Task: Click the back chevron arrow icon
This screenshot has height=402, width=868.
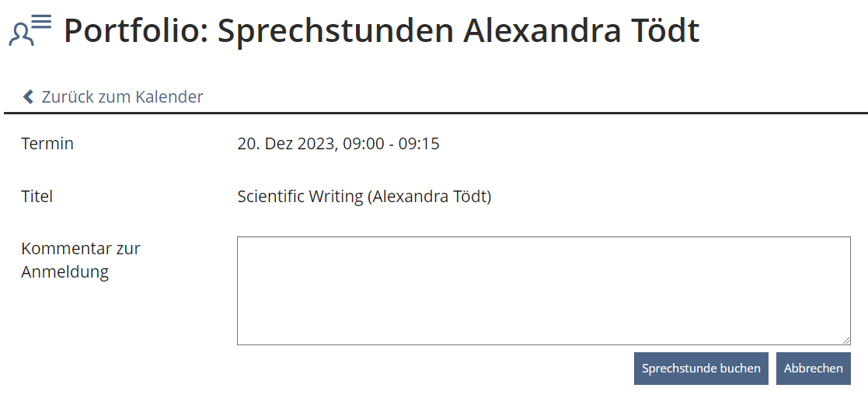Action: tap(29, 96)
